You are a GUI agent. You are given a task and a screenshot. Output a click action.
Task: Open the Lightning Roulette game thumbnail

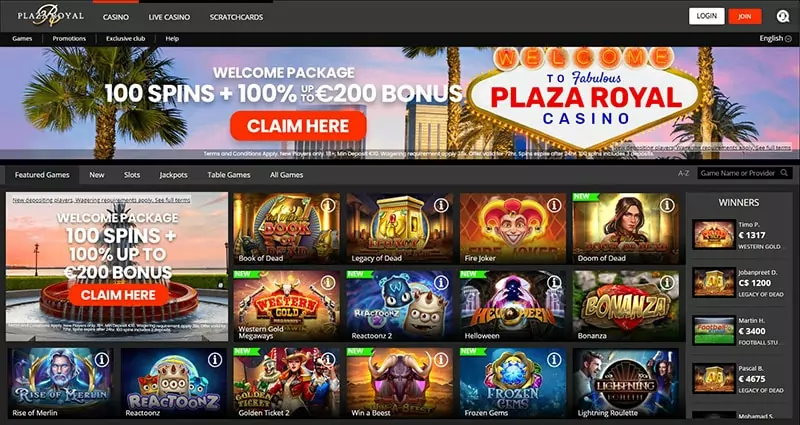click(x=626, y=383)
